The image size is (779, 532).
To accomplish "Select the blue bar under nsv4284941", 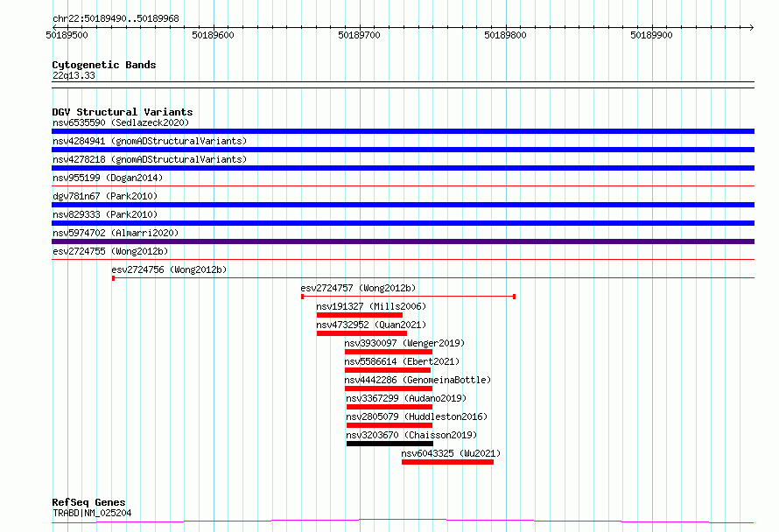I will tap(403, 150).
